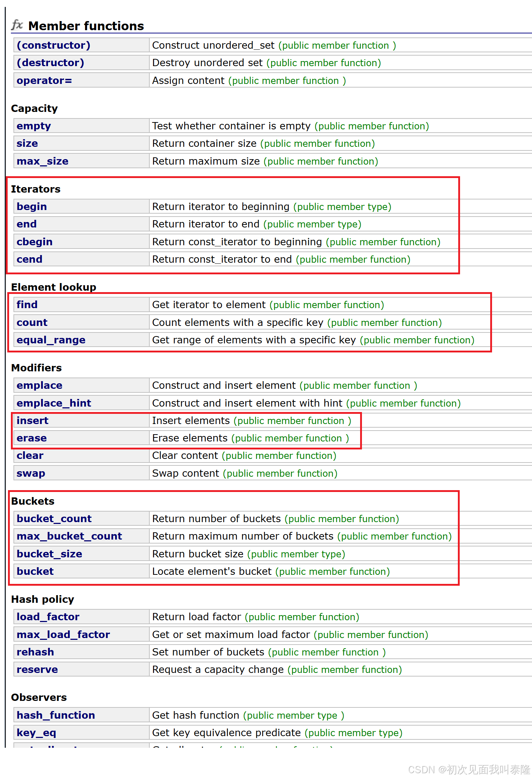Open the max_size function link

pyautogui.click(x=43, y=161)
